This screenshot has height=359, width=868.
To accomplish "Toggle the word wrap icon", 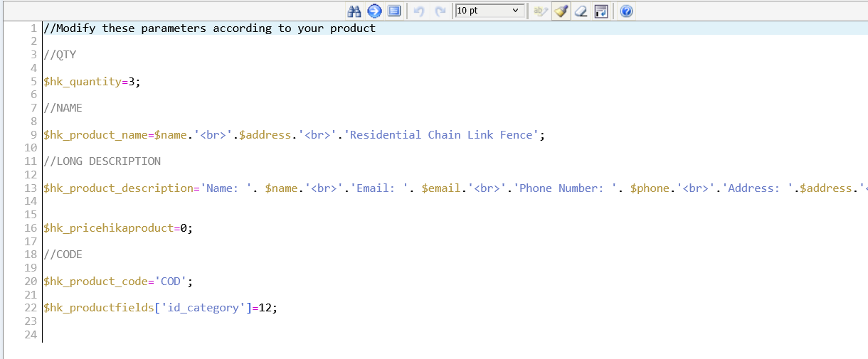I will (601, 11).
